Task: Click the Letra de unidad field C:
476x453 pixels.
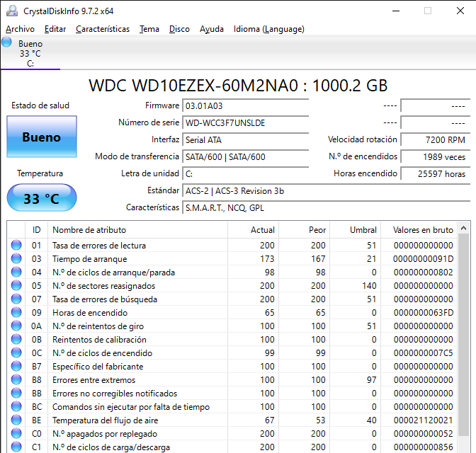Action: [x=245, y=174]
